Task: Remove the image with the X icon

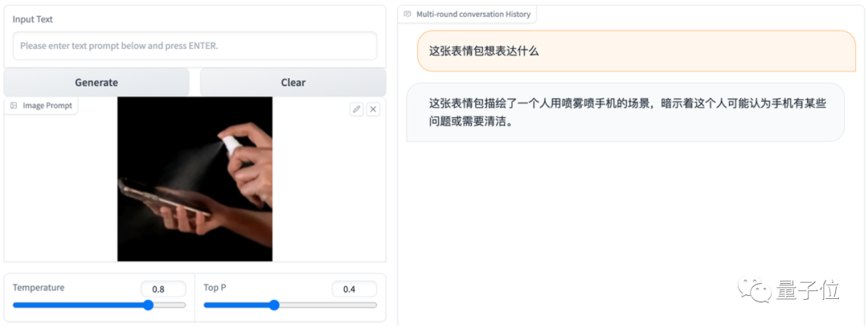Action: coord(373,109)
